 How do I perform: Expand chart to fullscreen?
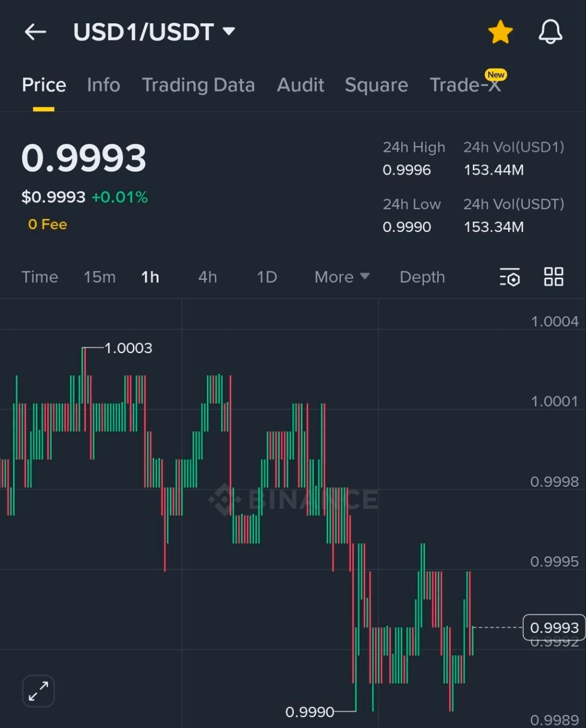tap(38, 691)
